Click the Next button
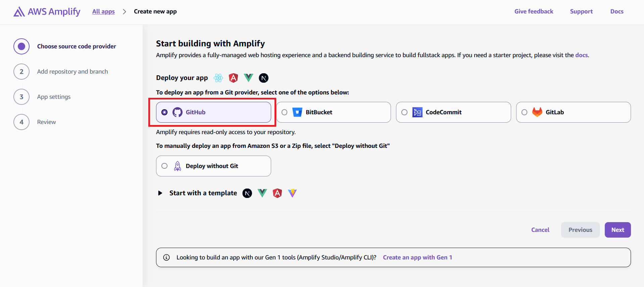Viewport: 644px width, 287px height. 617,230
